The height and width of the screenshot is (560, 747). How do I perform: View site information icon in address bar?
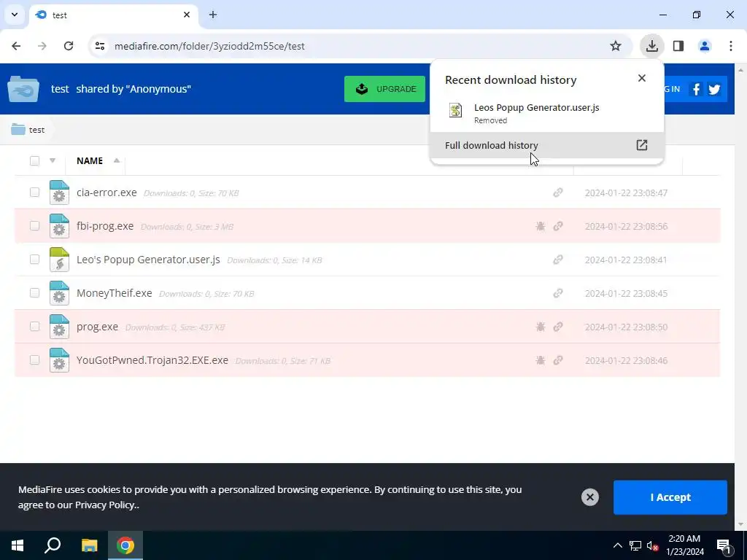point(100,46)
